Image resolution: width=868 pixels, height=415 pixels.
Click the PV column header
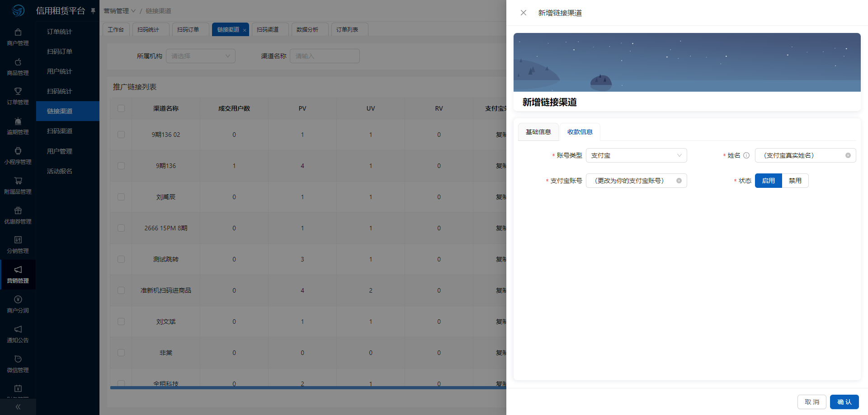coord(302,108)
